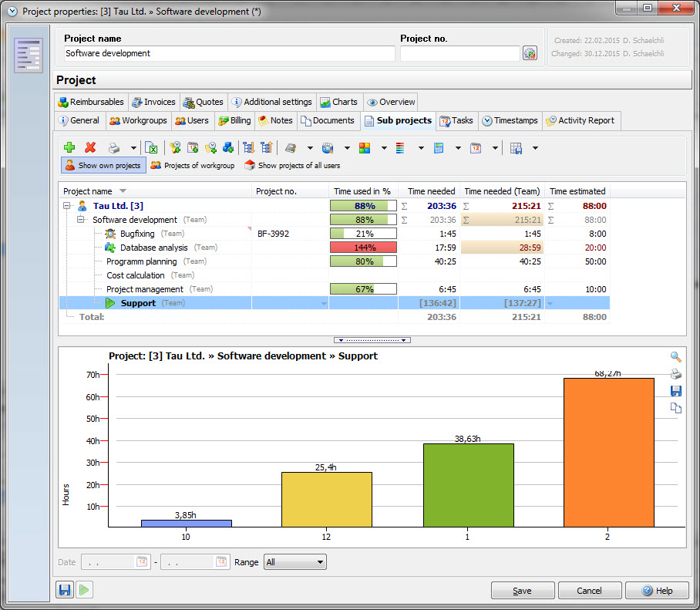Click the red X delete icon
The height and width of the screenshot is (610, 700).
coord(90,148)
